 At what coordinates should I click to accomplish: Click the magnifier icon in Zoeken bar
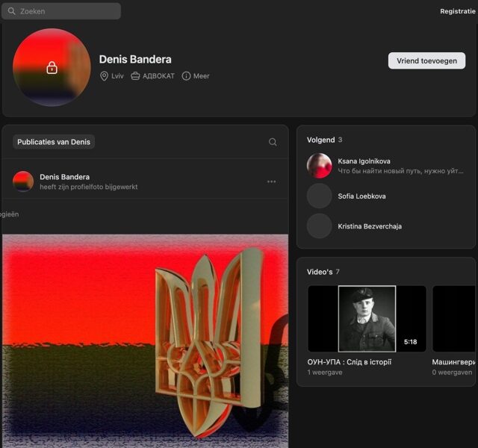pyautogui.click(x=12, y=11)
